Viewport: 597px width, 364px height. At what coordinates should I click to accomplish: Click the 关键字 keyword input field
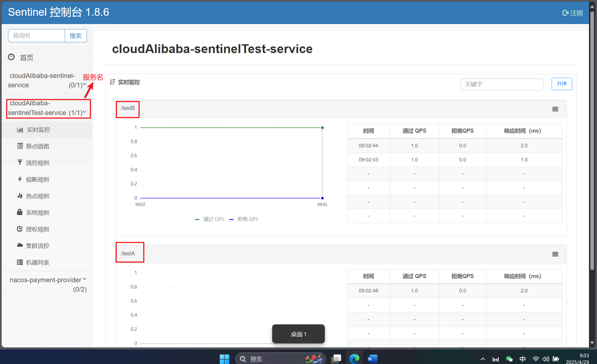point(501,84)
